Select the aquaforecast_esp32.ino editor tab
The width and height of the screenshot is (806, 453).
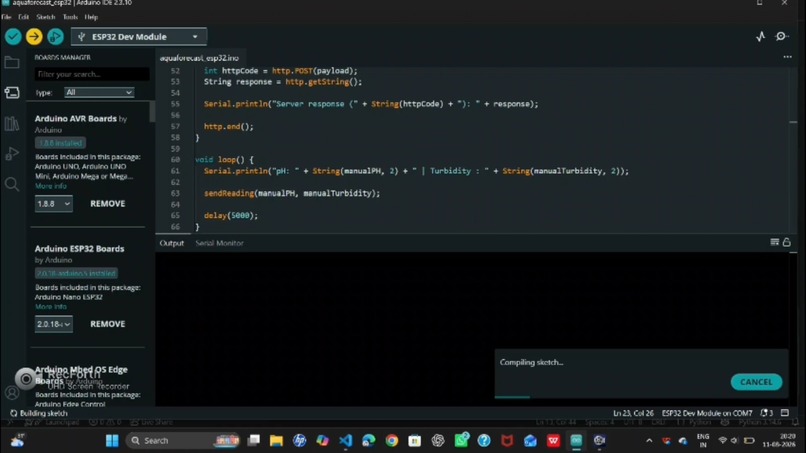pyautogui.click(x=199, y=58)
